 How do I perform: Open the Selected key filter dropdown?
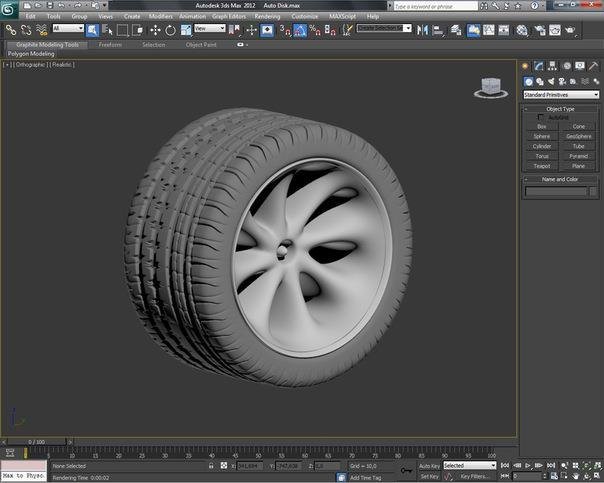click(x=470, y=466)
